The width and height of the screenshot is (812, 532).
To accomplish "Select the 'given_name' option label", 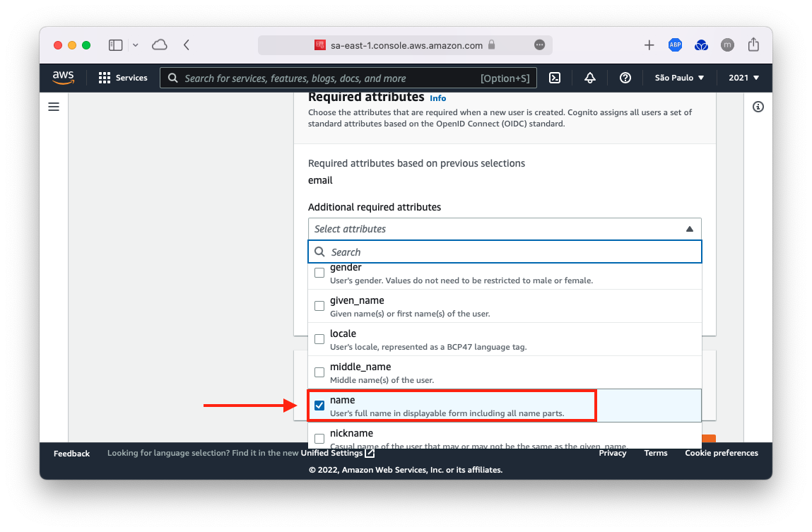I will coord(357,300).
